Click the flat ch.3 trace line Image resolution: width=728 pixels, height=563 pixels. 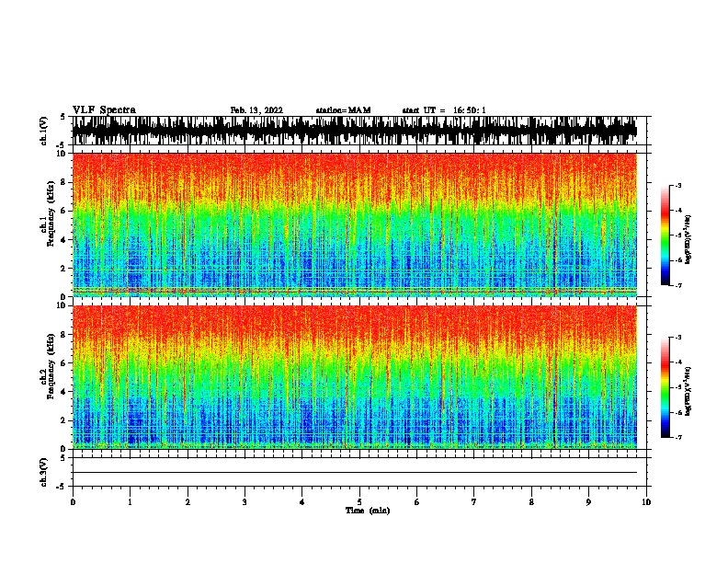click(355, 473)
